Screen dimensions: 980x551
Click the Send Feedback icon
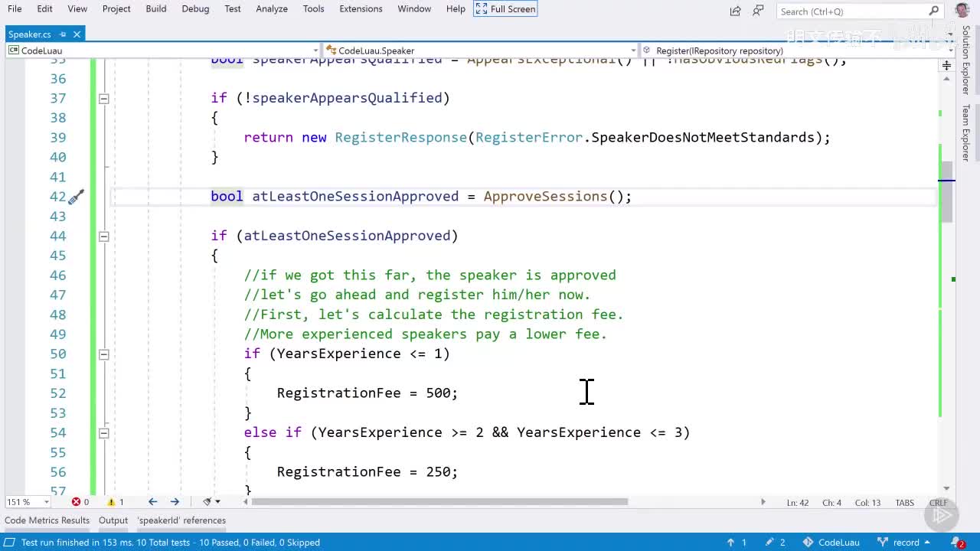click(x=758, y=10)
